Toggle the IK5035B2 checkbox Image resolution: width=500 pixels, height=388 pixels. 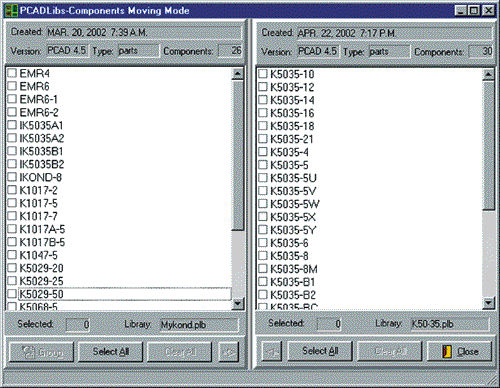12,164
